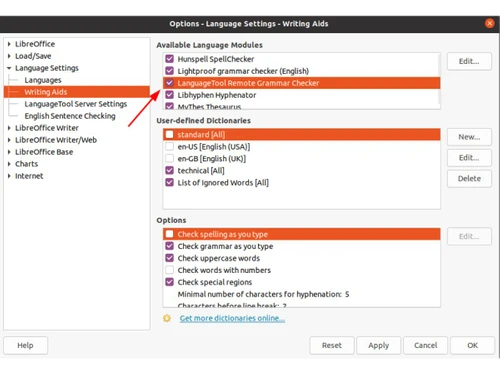Click New dictionary button
Image resolution: width=500 pixels, height=375 pixels.
469,137
